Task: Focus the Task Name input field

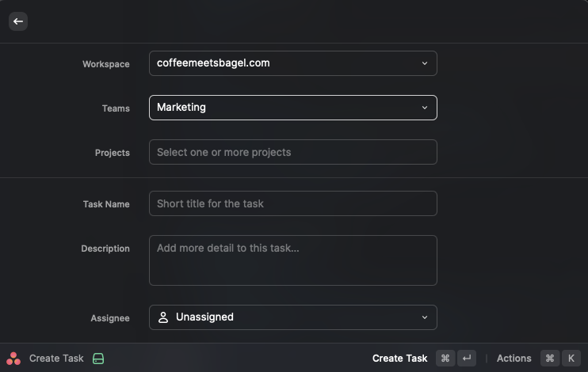Action: (293, 203)
